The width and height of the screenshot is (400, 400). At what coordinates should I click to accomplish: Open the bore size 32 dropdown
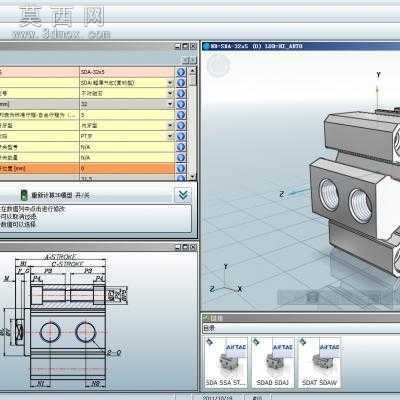click(170, 104)
